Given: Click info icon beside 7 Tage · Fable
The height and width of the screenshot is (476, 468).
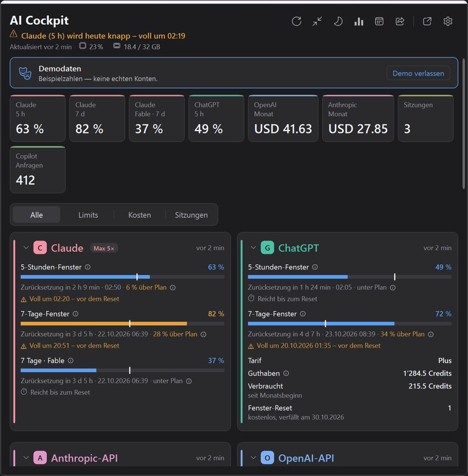Looking at the screenshot, I should tap(71, 361).
